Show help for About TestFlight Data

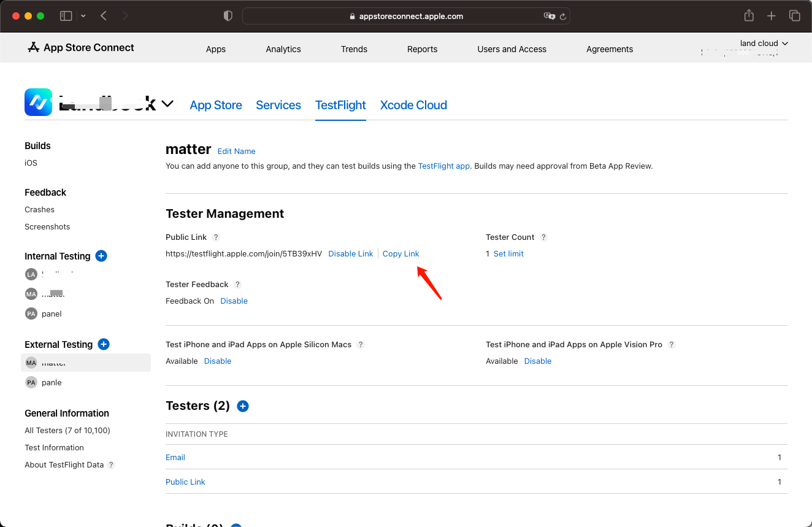click(x=111, y=465)
